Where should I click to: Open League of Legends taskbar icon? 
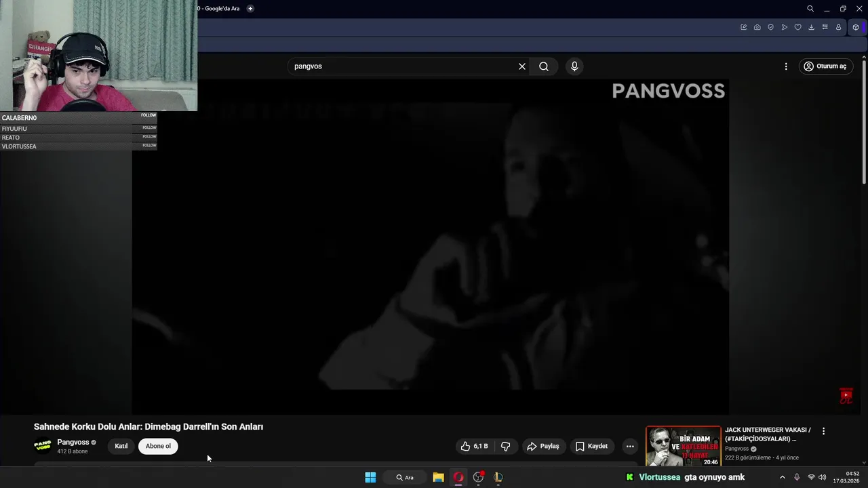point(498,477)
